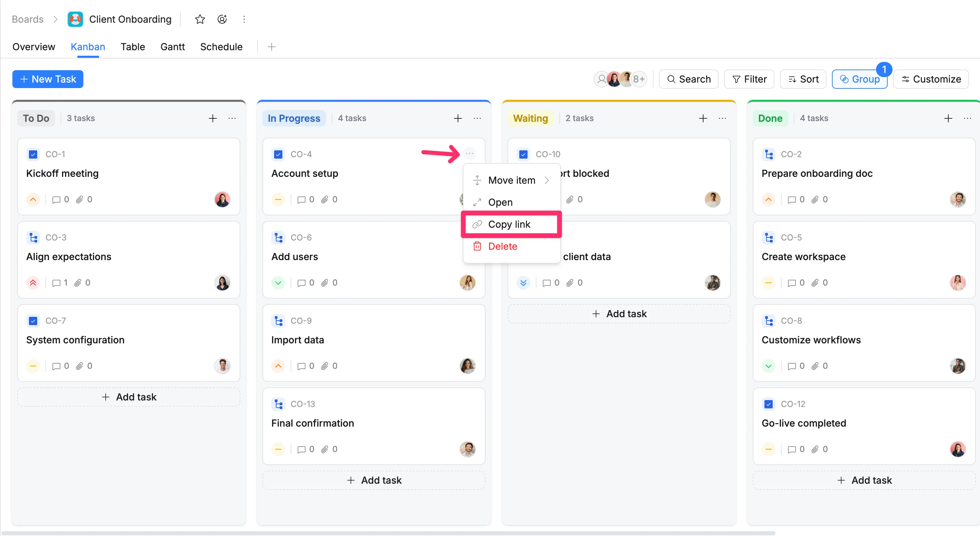This screenshot has height=536, width=980.
Task: Click the In Progress status label
Action: 294,118
